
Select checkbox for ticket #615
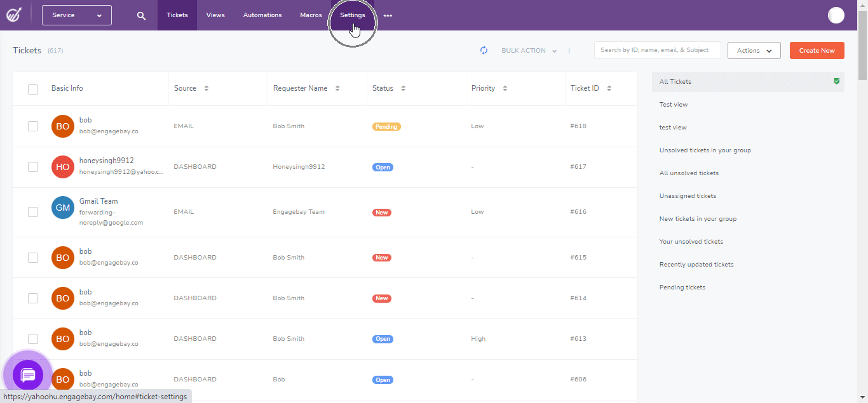(x=33, y=258)
